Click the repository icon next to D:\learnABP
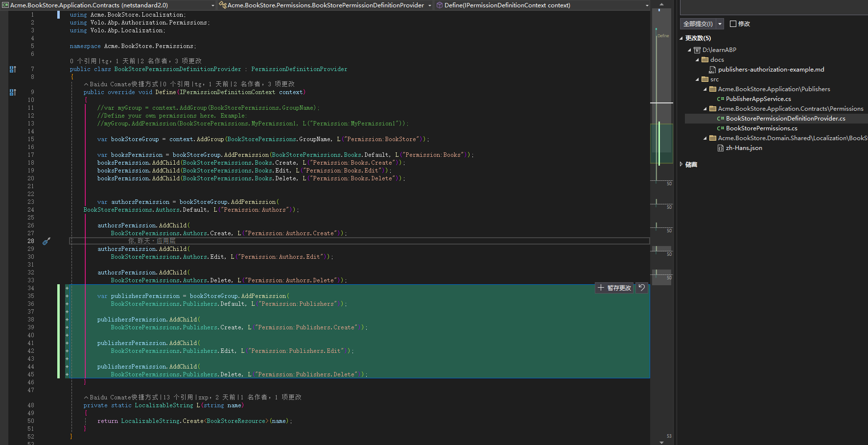The width and height of the screenshot is (868, 445). click(697, 50)
